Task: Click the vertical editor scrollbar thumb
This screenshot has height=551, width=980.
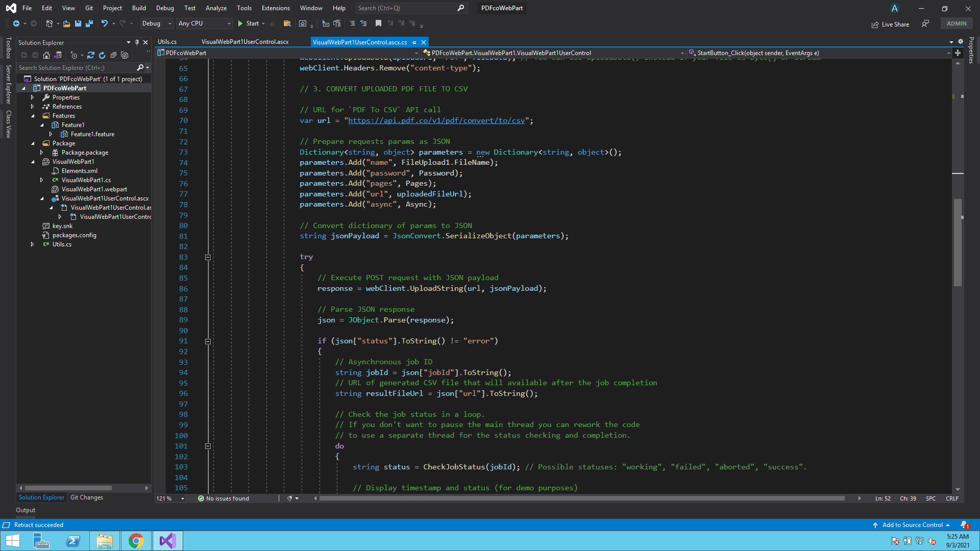Action: tap(958, 242)
